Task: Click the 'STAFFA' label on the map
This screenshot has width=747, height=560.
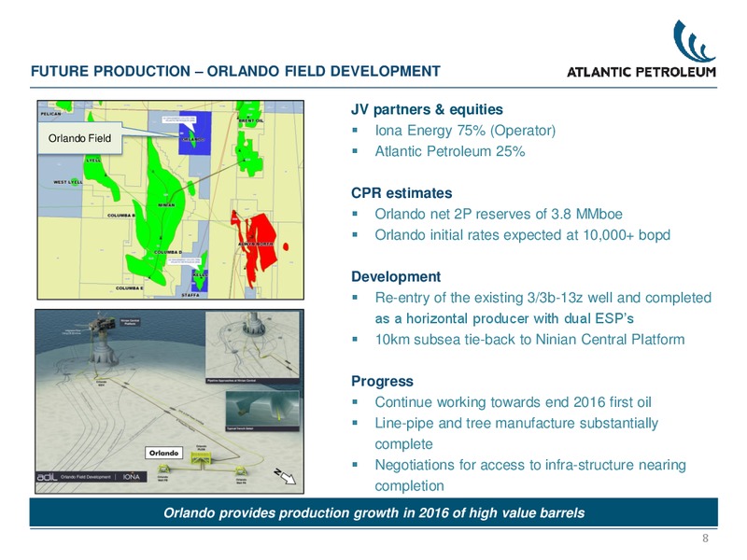Action: (x=190, y=295)
